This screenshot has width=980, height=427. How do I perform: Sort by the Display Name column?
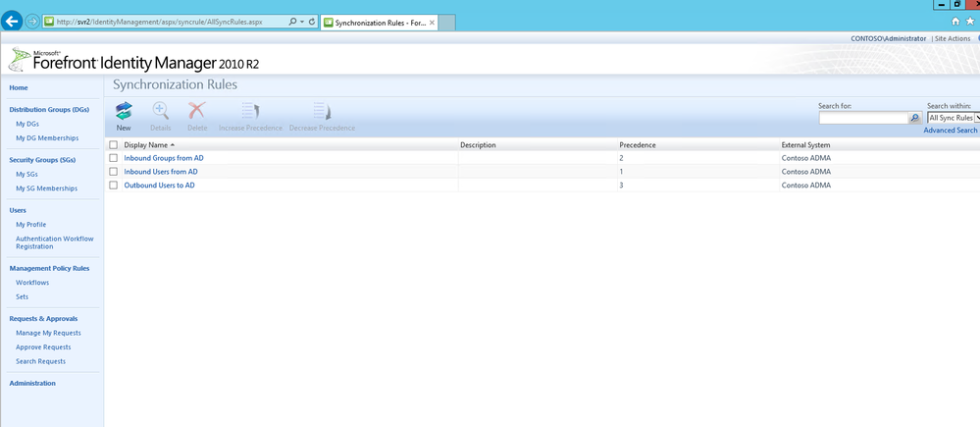click(145, 145)
